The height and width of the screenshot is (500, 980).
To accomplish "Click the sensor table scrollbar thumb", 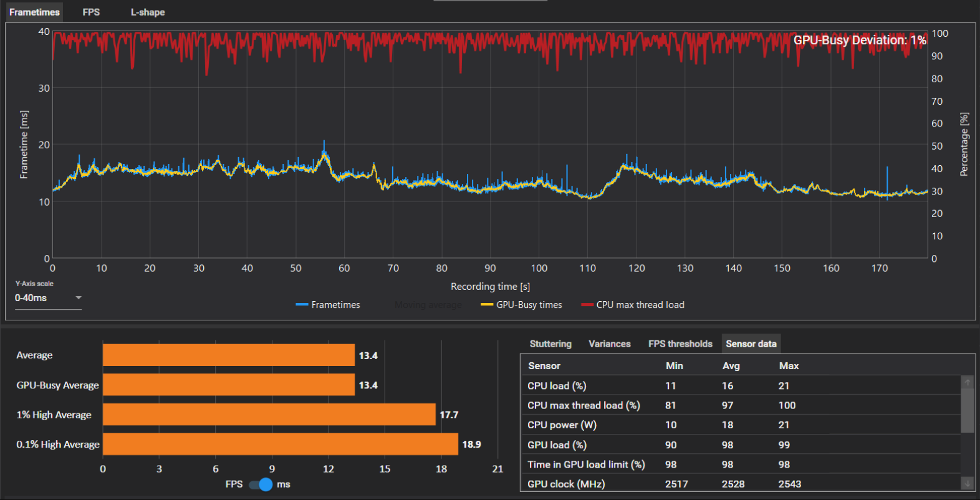I will point(967,410).
